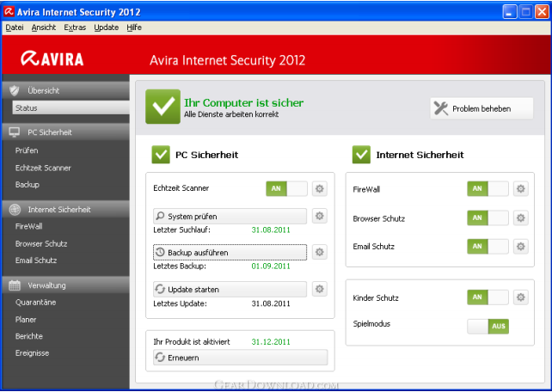Disable Kinder Schutz with its switch

488,297
